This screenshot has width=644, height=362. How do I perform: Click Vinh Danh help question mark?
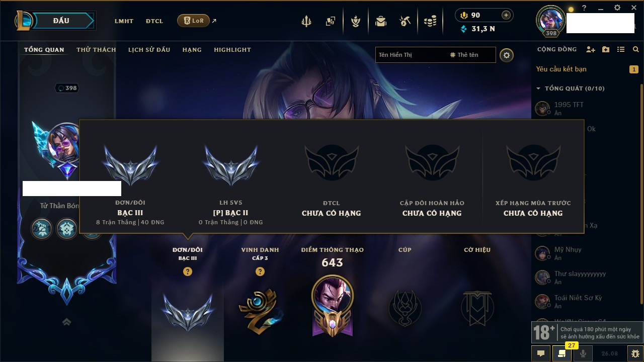click(260, 271)
